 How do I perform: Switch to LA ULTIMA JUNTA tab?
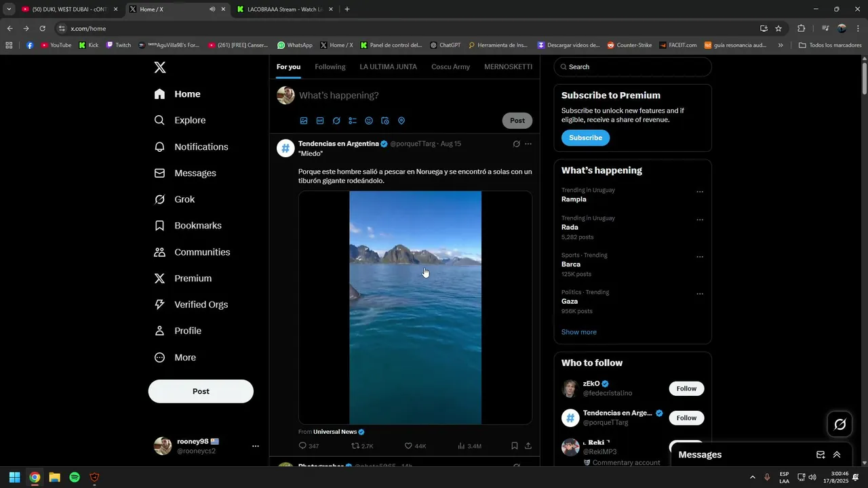click(x=389, y=67)
